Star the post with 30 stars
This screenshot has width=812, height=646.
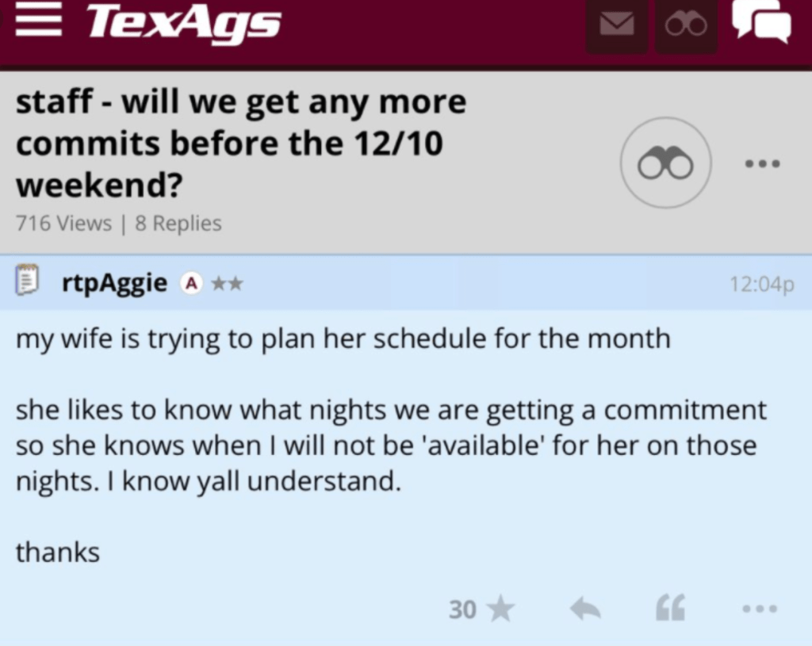coord(500,609)
